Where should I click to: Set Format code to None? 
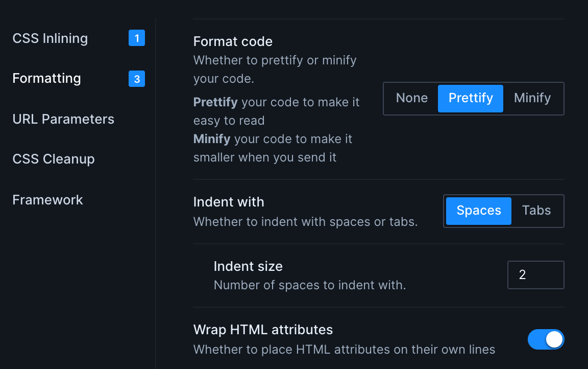coord(411,98)
